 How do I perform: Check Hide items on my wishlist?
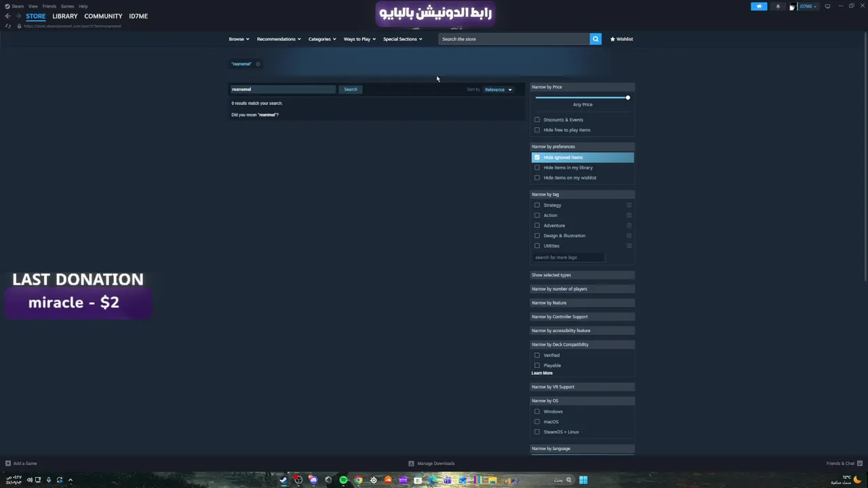click(x=537, y=178)
